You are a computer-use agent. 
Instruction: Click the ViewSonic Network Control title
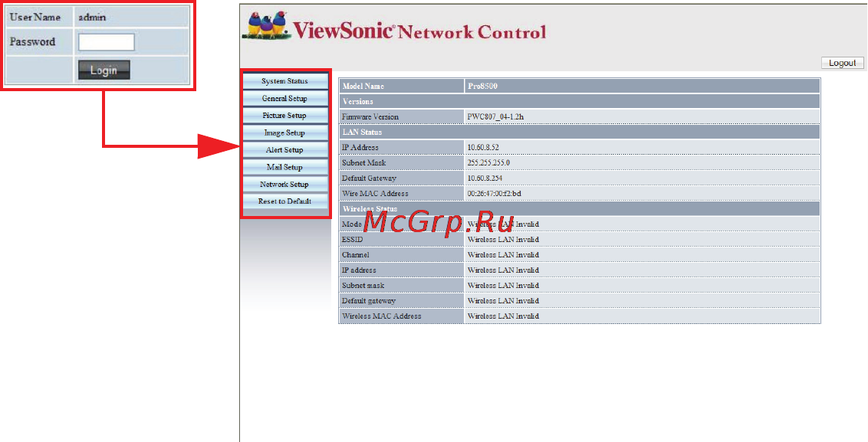pos(419,31)
